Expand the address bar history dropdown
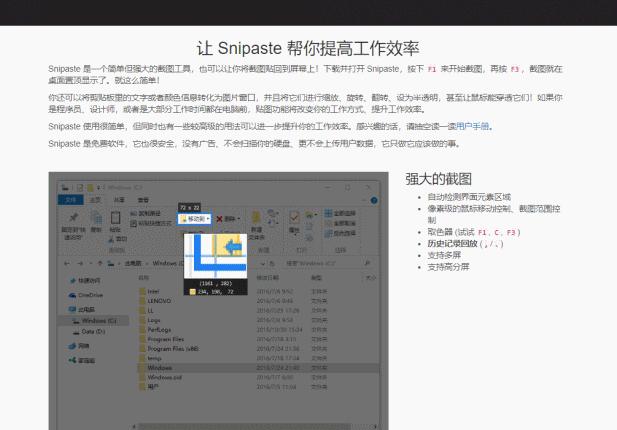Viewport: 617px width, 430px height. [262, 263]
